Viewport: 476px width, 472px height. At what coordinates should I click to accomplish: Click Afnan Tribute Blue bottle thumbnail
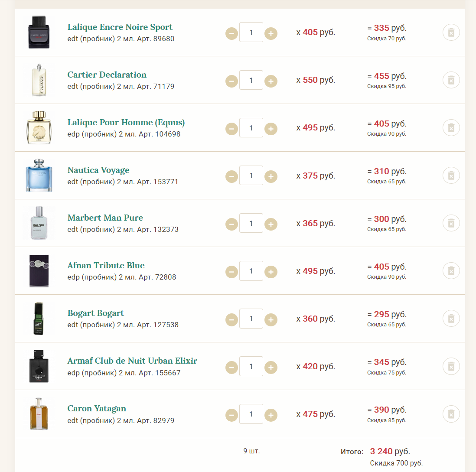(39, 271)
